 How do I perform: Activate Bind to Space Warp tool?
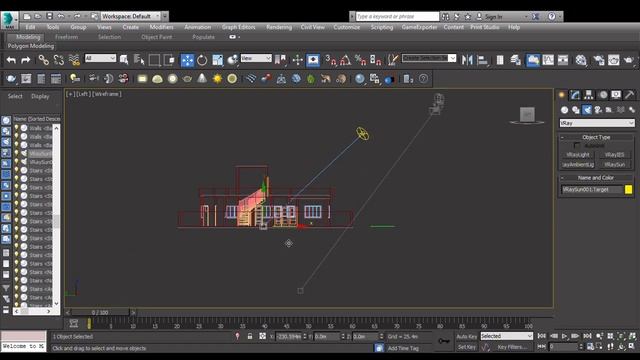(74, 60)
